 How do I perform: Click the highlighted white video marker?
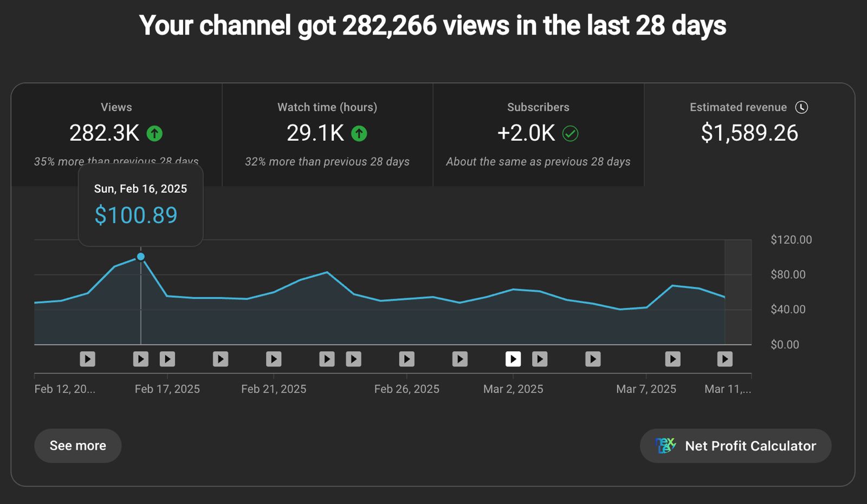(x=513, y=359)
